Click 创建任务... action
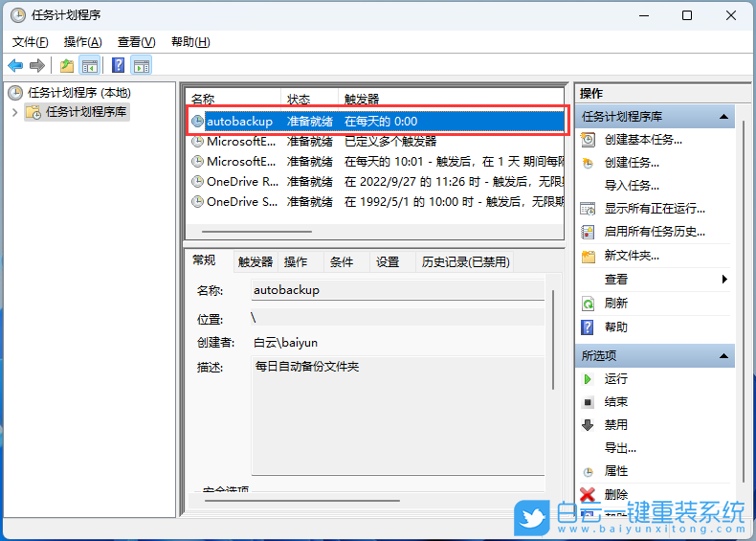The height and width of the screenshot is (541, 756). tap(632, 163)
